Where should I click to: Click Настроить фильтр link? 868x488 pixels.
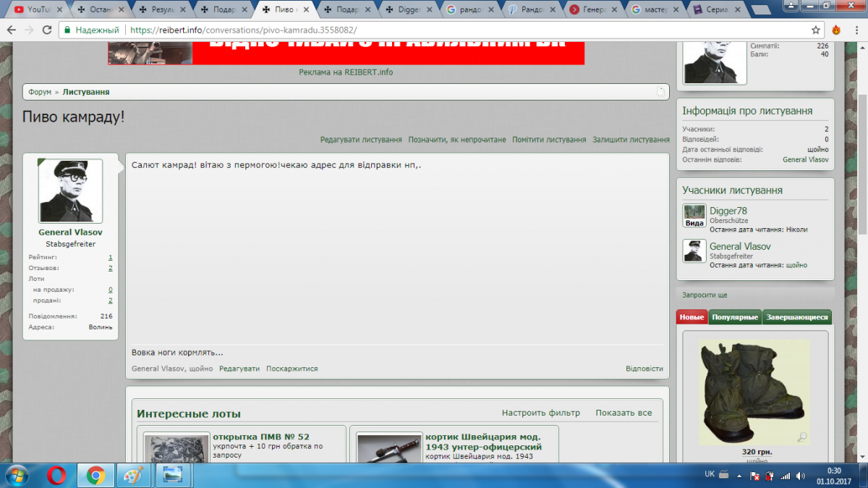click(x=541, y=413)
